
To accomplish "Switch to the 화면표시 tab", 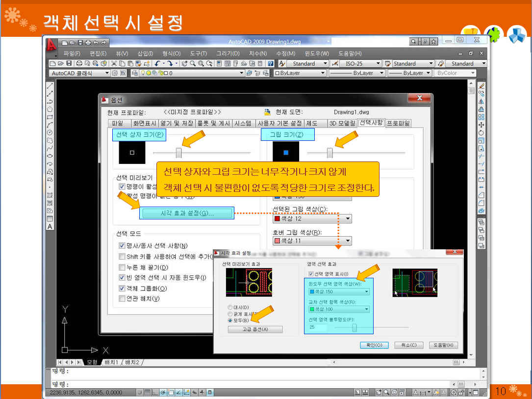I will pyautogui.click(x=141, y=124).
